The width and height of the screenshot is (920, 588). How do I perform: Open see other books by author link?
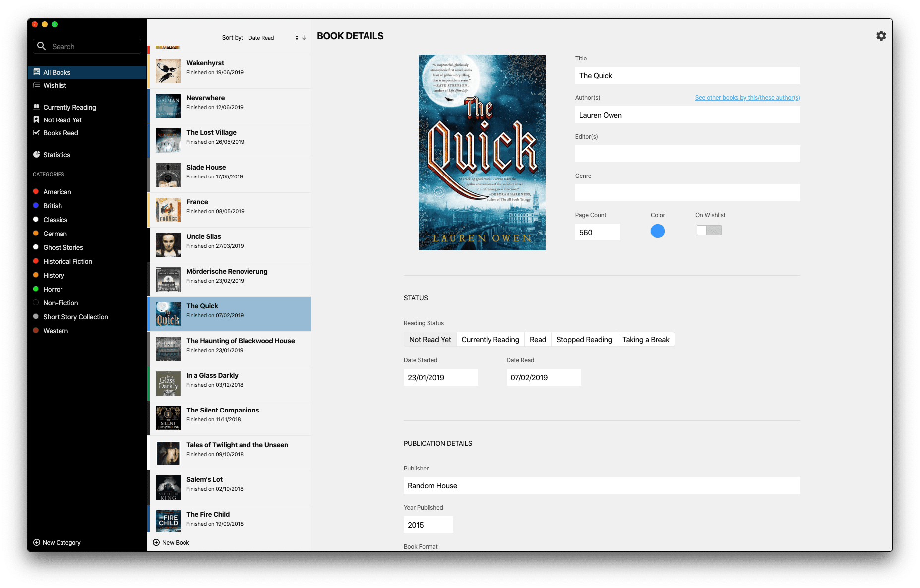click(747, 98)
